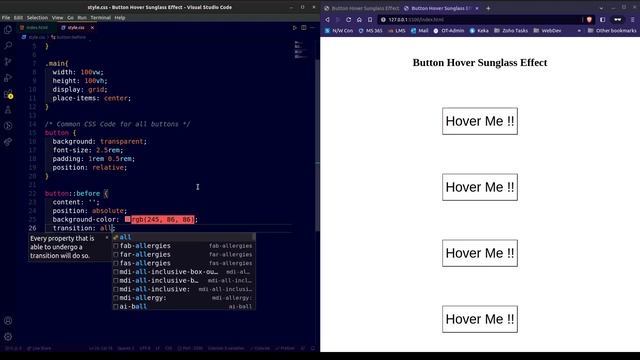
Task: Open the Search view in activity bar
Action: (x=8, y=45)
